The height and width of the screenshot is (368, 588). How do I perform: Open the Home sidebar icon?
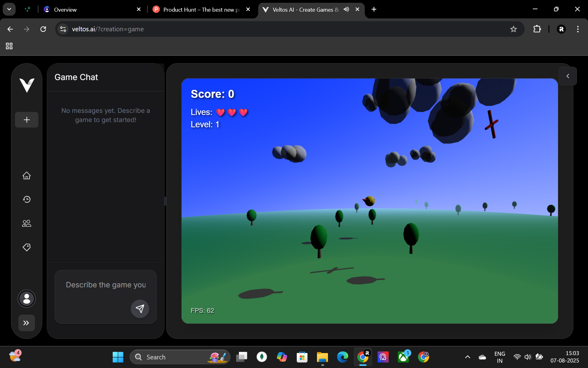coord(27,175)
